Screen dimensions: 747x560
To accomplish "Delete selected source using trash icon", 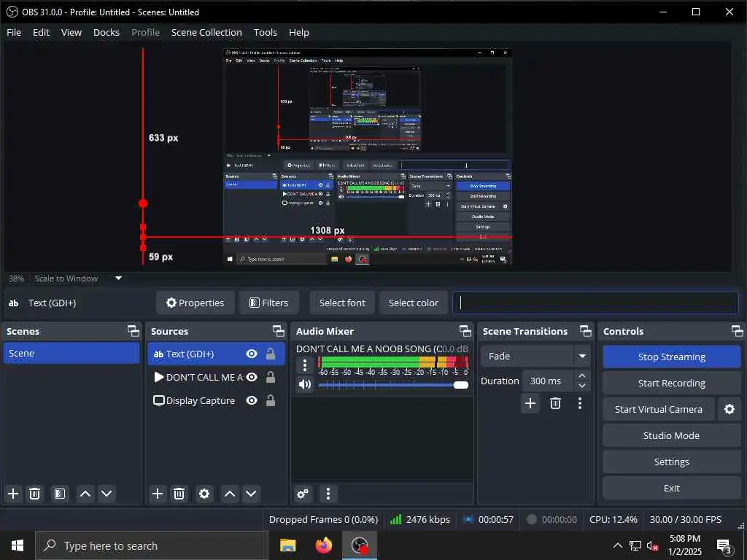I will tap(179, 494).
